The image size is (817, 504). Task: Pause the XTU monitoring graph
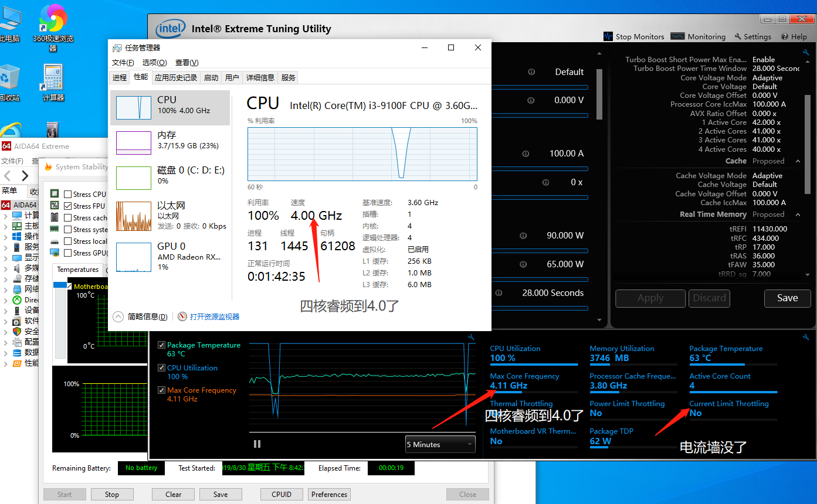pyautogui.click(x=257, y=444)
